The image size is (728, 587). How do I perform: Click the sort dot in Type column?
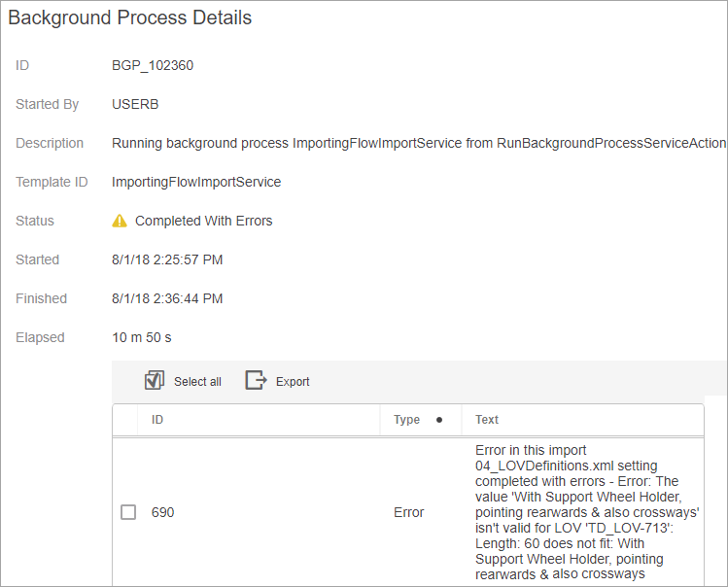point(439,420)
